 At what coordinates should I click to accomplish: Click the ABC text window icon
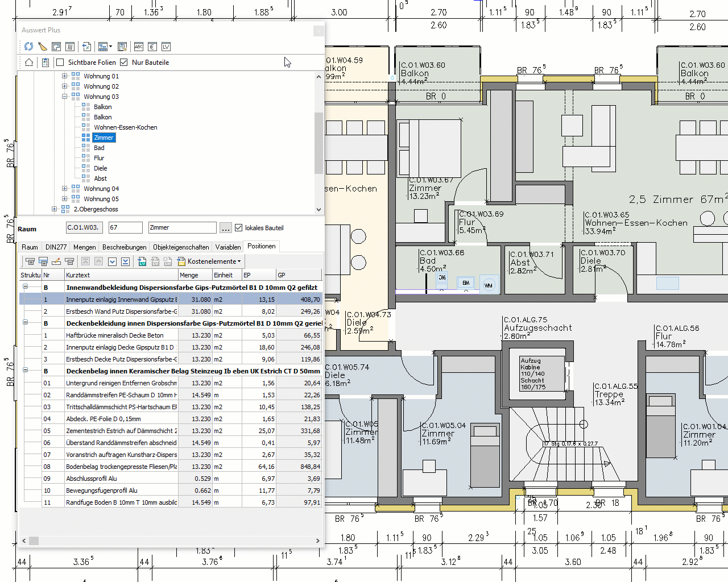(x=139, y=47)
